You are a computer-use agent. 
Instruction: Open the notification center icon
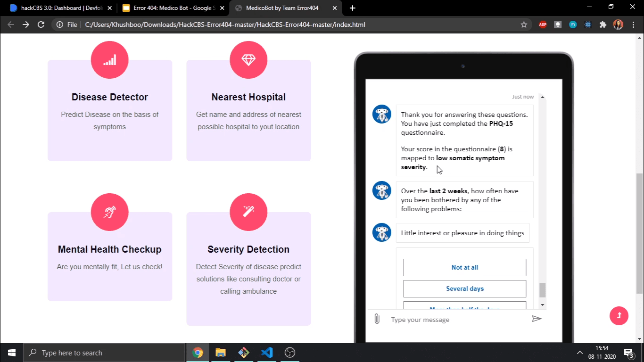tap(628, 353)
